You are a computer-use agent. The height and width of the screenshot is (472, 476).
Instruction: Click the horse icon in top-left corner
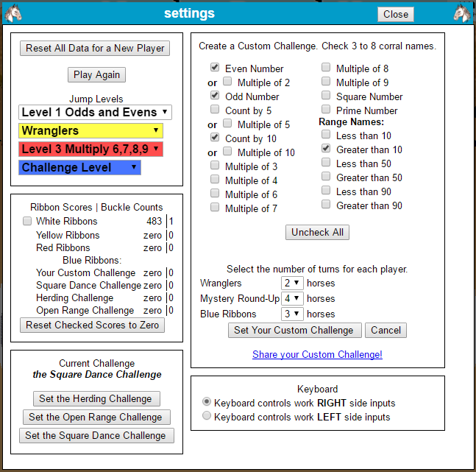(13, 13)
